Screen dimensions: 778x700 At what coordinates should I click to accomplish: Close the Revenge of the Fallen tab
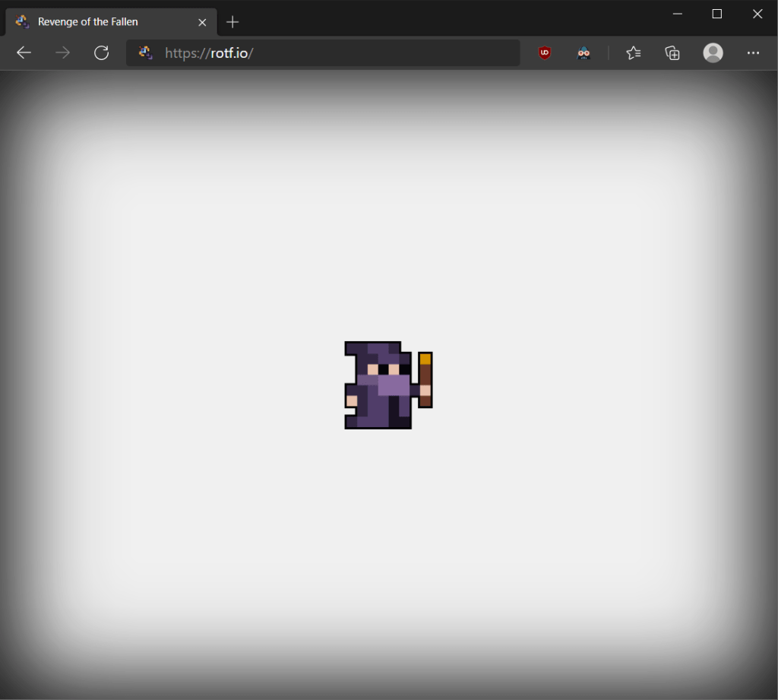202,22
